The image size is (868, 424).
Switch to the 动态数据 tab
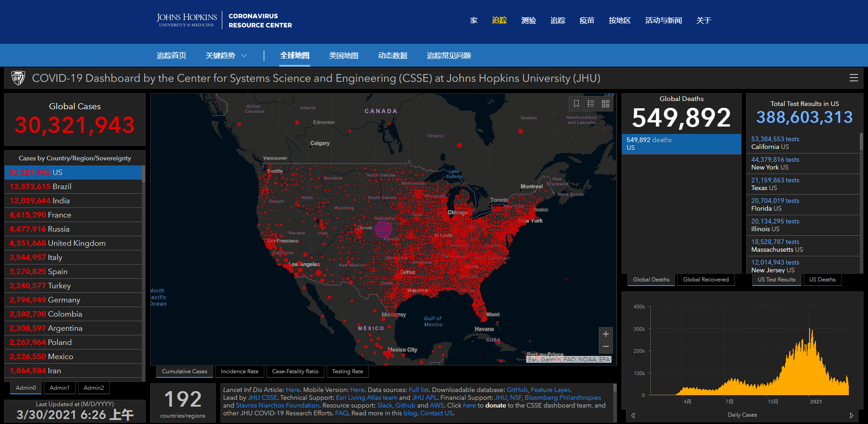[x=392, y=56]
